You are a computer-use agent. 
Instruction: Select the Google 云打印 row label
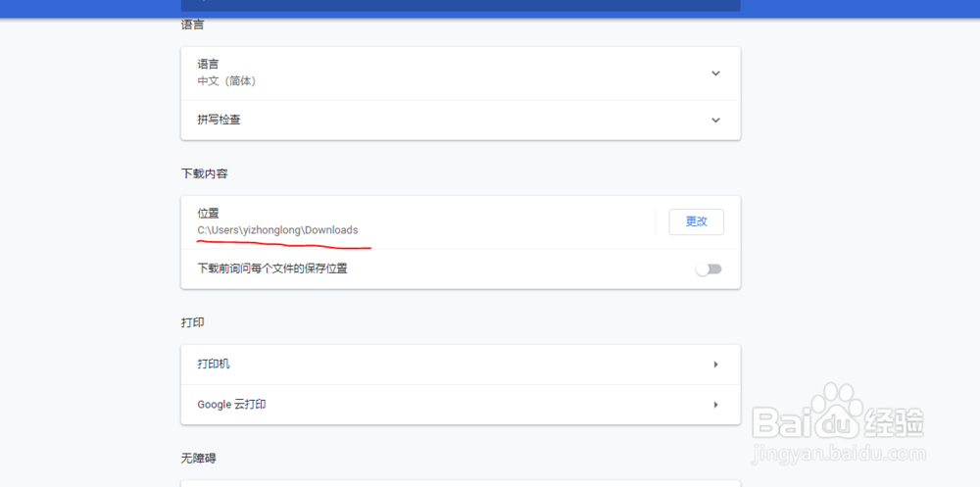231,405
